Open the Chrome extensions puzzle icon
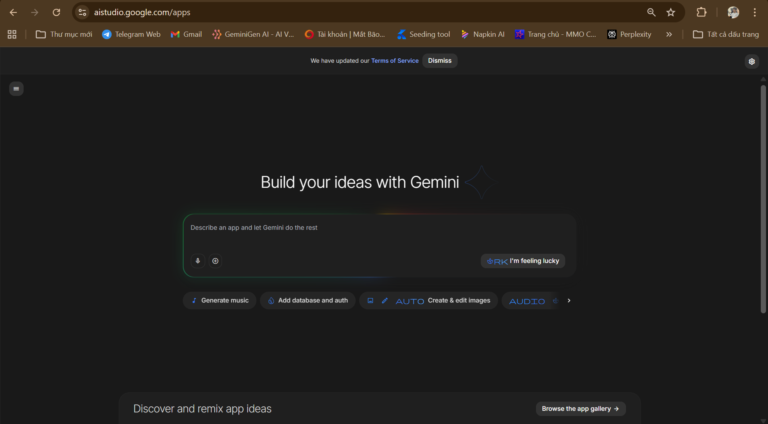Screen dimensions: 768x424 pyautogui.click(x=701, y=12)
